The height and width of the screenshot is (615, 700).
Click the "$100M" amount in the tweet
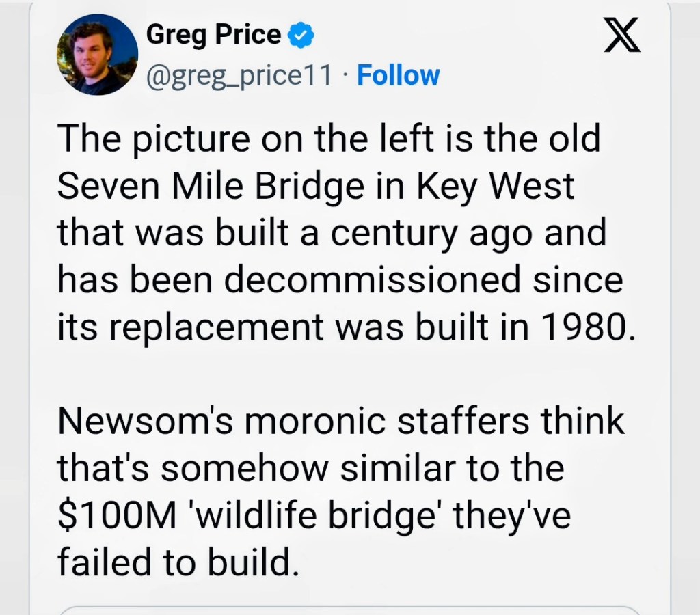coord(112,514)
